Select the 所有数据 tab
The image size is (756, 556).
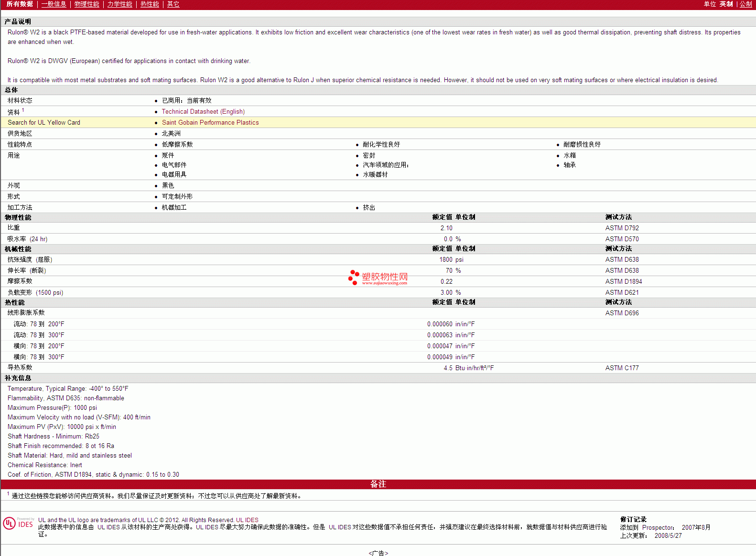(20, 4)
